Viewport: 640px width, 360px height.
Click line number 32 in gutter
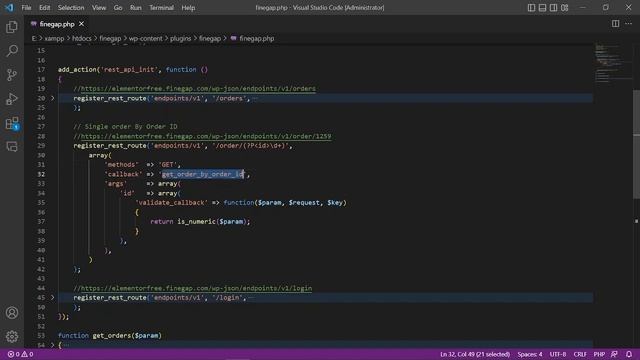[x=41, y=174]
